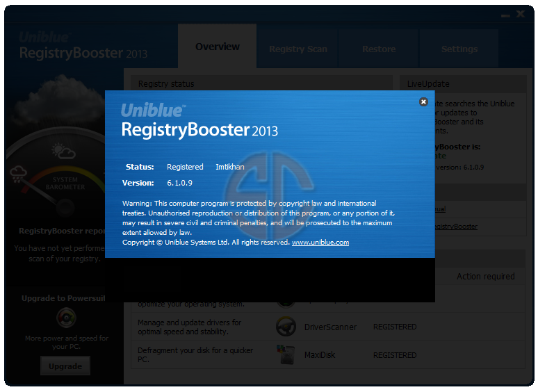Click the version 6.1.0.9 value in dialog
538x392 pixels.
179,183
